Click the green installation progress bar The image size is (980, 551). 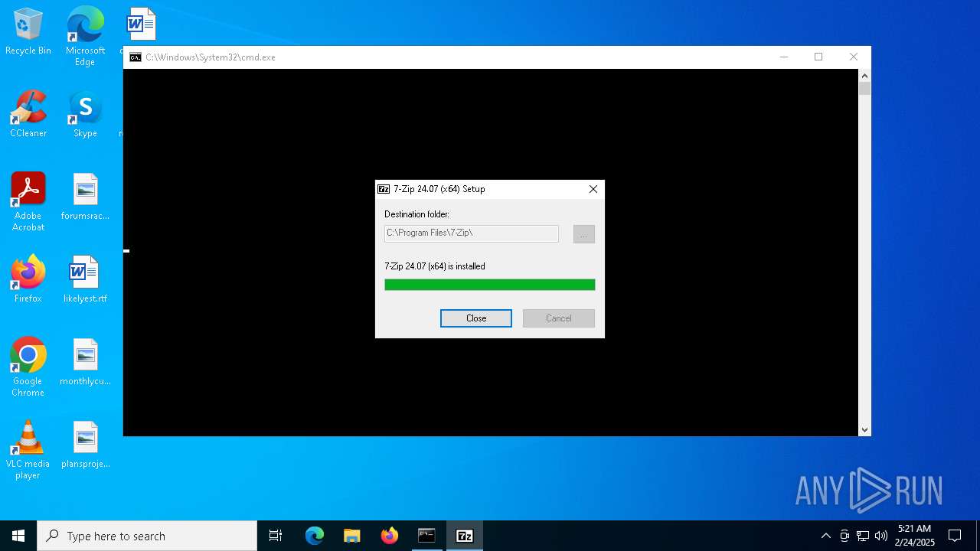pos(489,285)
